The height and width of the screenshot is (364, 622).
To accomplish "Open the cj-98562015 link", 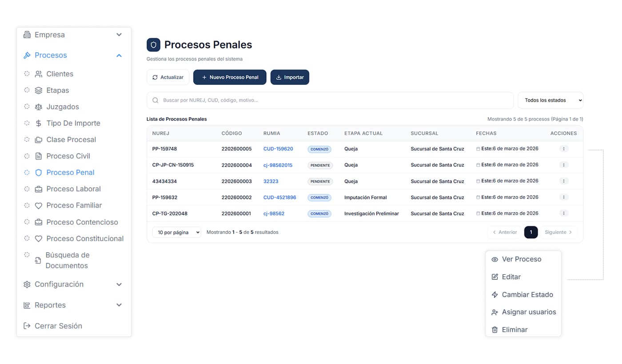I will tap(278, 165).
